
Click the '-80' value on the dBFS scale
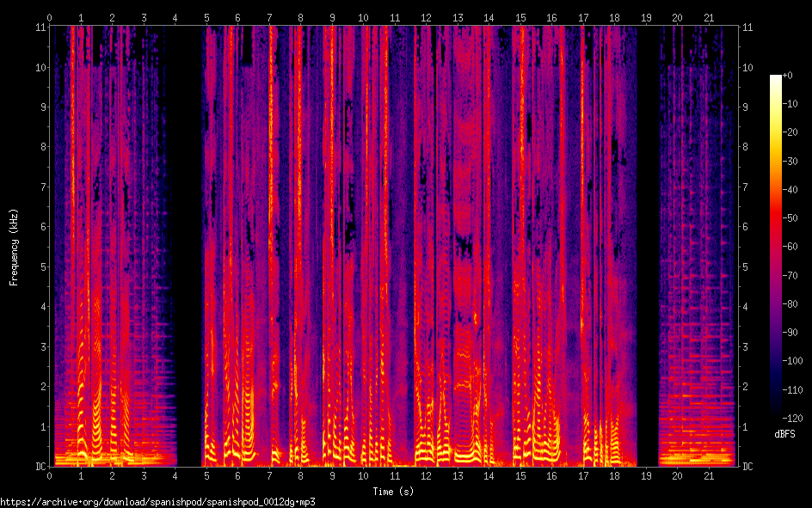(x=790, y=304)
